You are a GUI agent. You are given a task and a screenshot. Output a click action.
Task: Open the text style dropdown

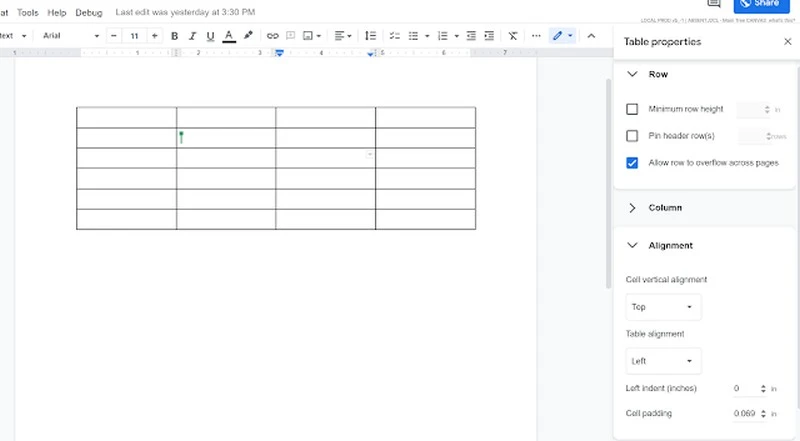coord(13,36)
